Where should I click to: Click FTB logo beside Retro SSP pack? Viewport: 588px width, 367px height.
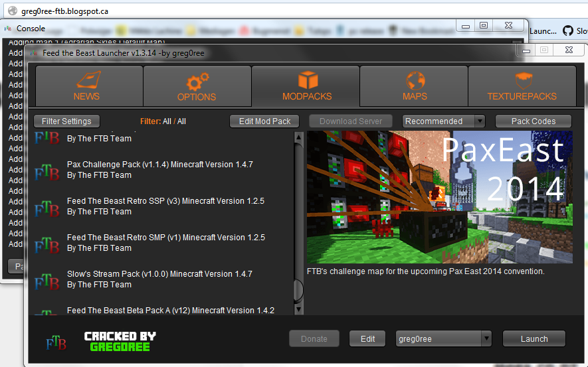(x=47, y=209)
